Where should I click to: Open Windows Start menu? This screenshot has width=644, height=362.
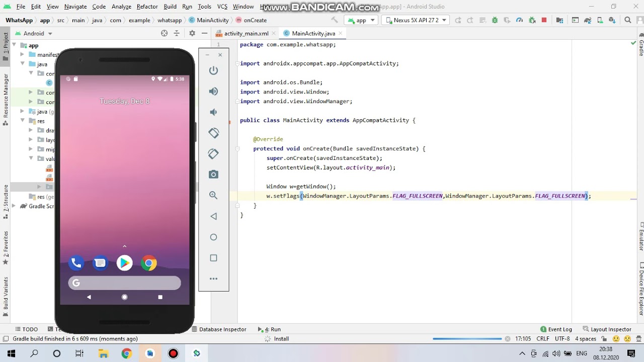tap(11, 353)
